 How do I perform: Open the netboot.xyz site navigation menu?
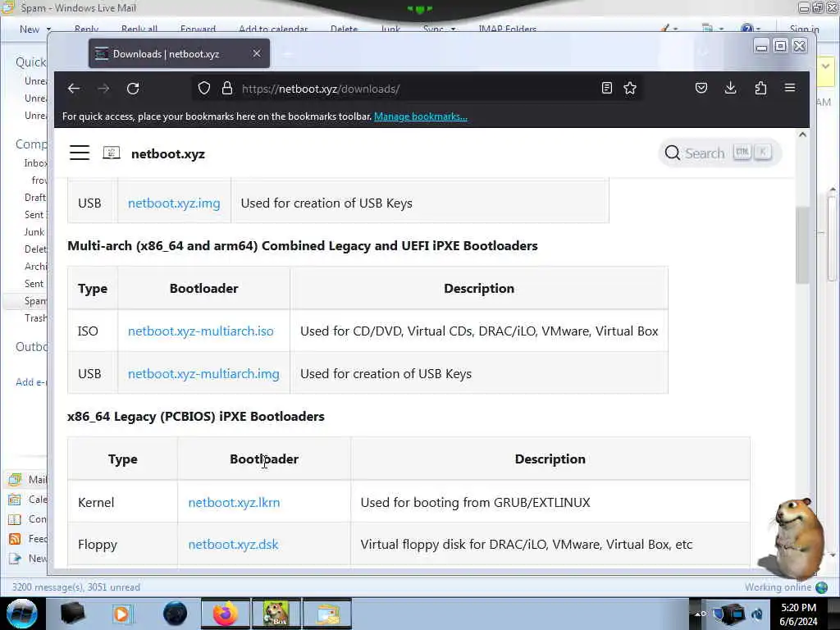coord(80,153)
